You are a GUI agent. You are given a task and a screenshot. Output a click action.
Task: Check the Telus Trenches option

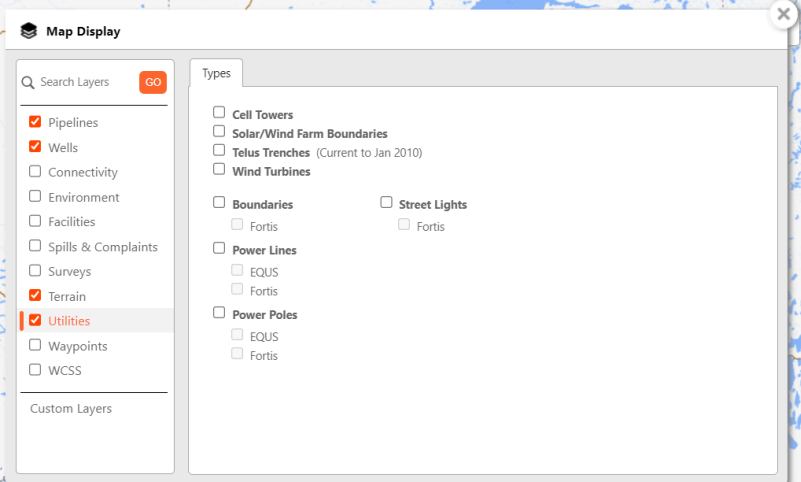click(219, 151)
